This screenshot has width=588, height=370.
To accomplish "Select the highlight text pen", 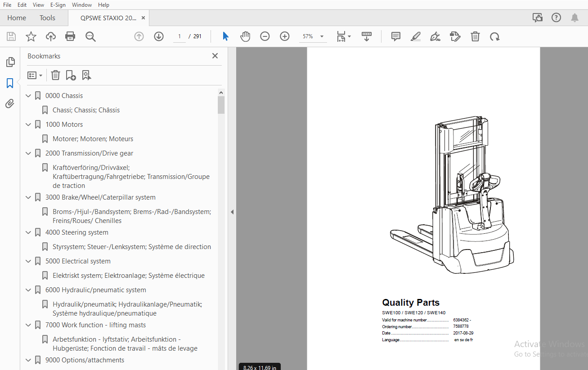I will click(416, 36).
